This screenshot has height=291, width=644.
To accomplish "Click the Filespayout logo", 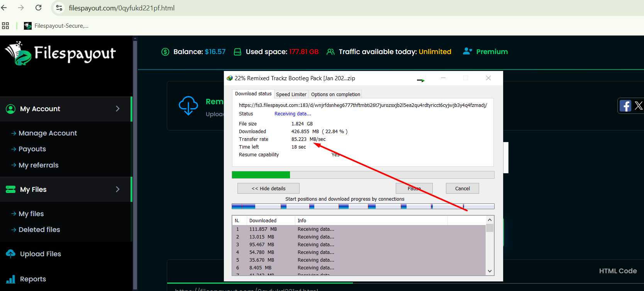I will pyautogui.click(x=60, y=53).
